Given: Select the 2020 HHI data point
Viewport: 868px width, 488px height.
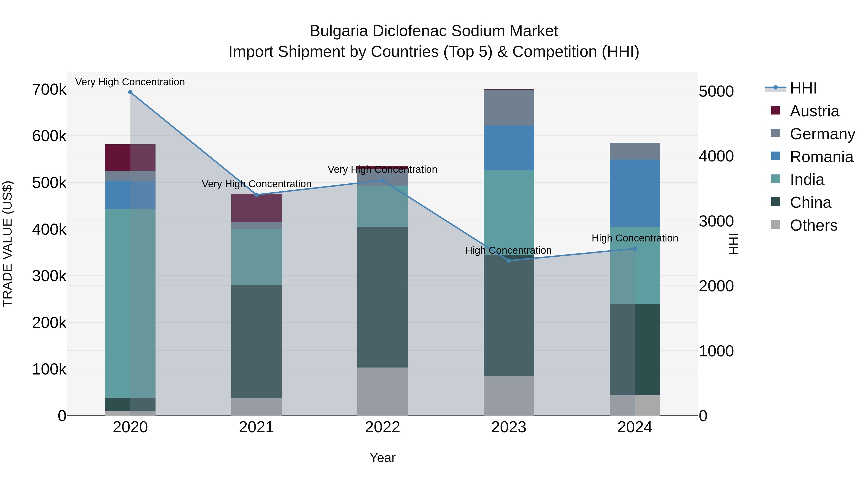Looking at the screenshot, I should point(130,92).
